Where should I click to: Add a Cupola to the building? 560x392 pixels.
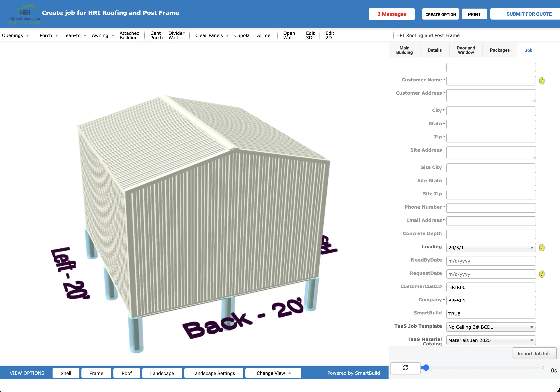point(242,35)
